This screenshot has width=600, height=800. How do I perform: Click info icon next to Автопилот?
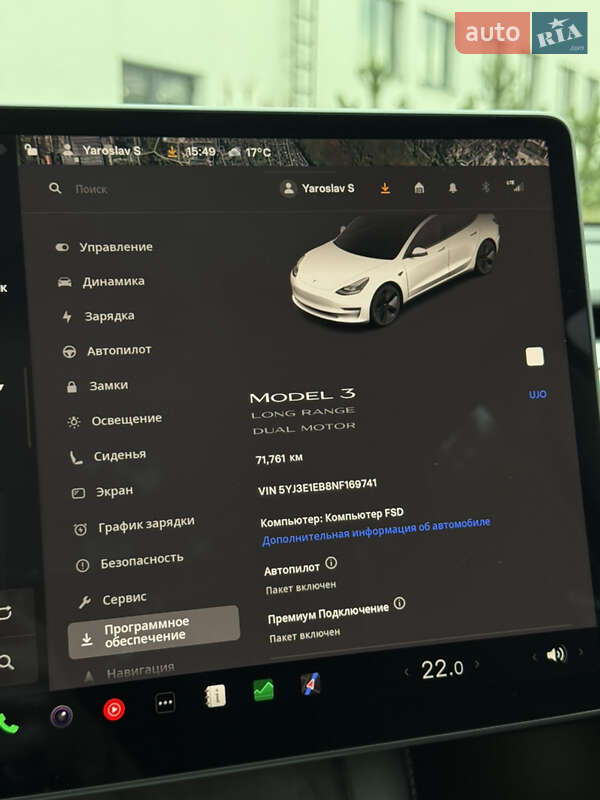click(x=331, y=563)
